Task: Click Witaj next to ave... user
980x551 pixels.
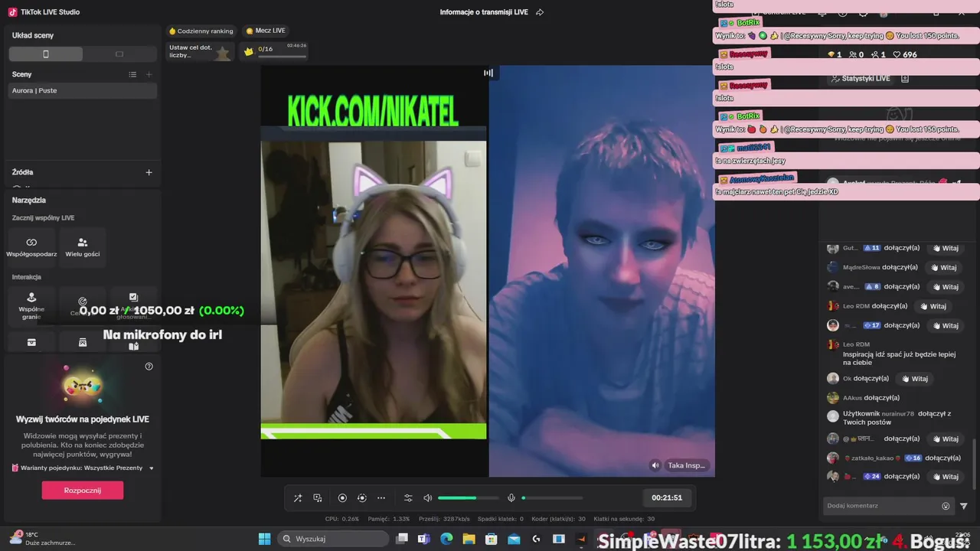Action: coord(945,286)
